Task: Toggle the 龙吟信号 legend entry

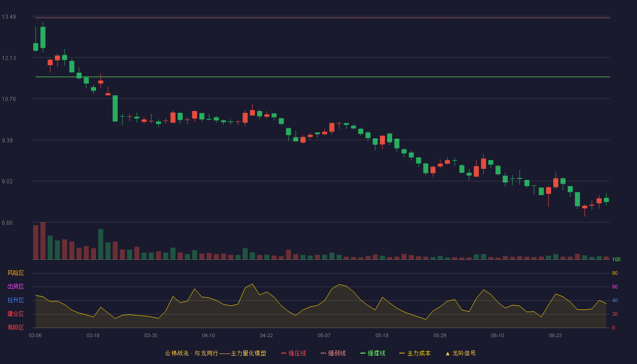Action: (460, 353)
